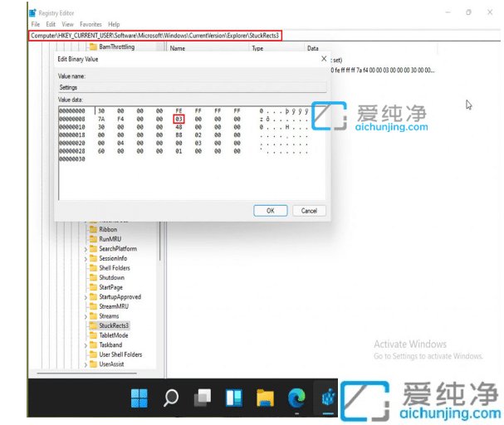Screen dimensions: 504x425
Task: Click the key tree vertical scrollbar
Action: point(159,241)
